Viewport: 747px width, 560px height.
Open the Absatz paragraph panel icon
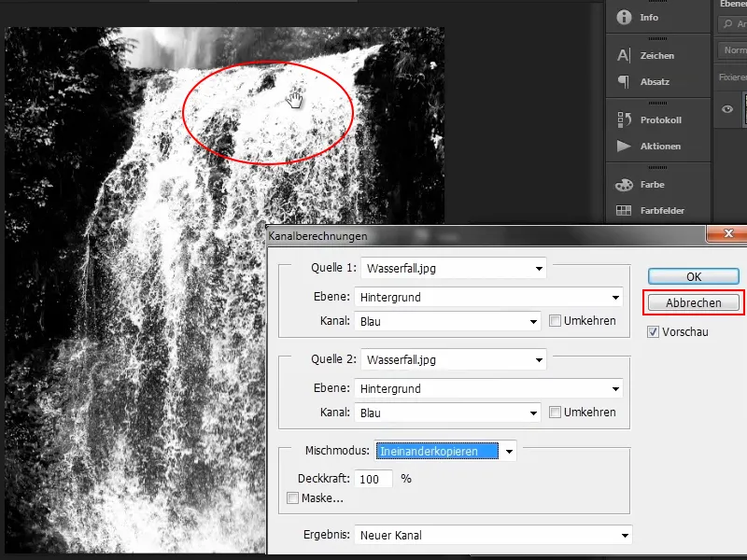624,81
